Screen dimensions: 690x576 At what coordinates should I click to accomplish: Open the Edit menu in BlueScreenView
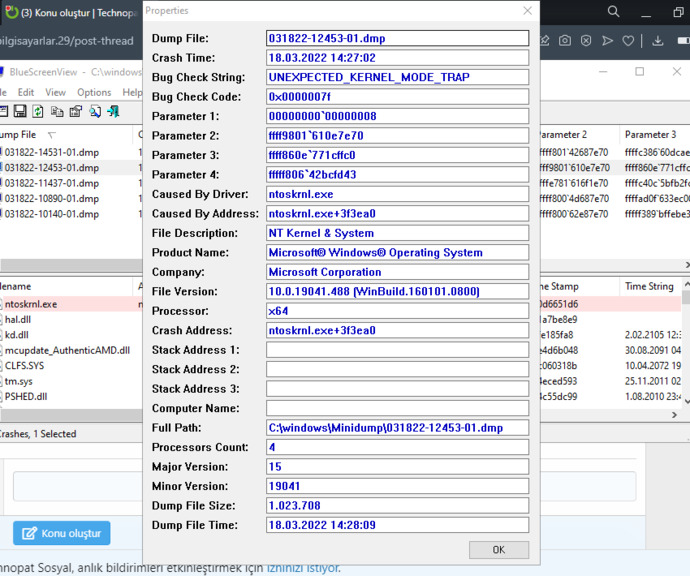click(x=26, y=92)
